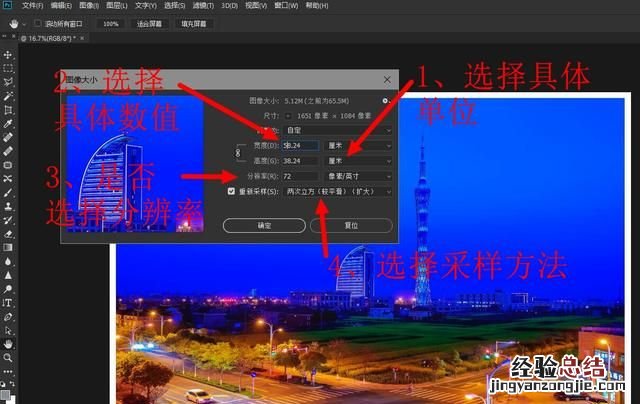
Task: Open the 窗口(W) menu
Action: point(286,6)
